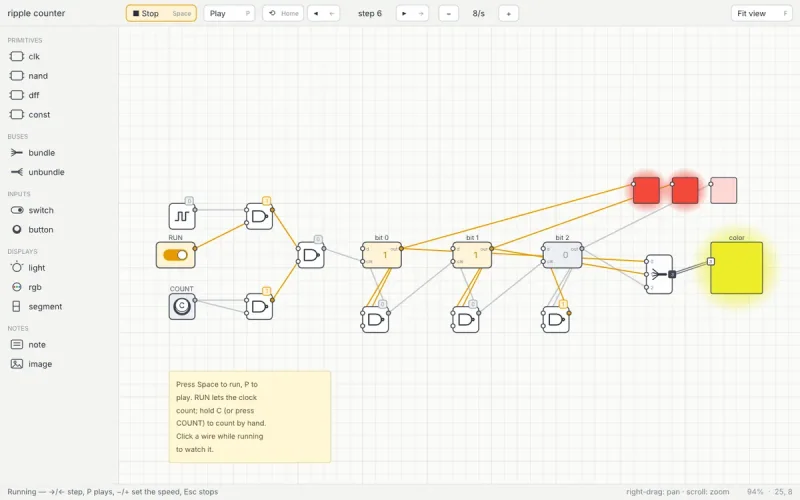Click the Fit view button
Image resolution: width=800 pixels, height=500 pixels.
click(762, 13)
